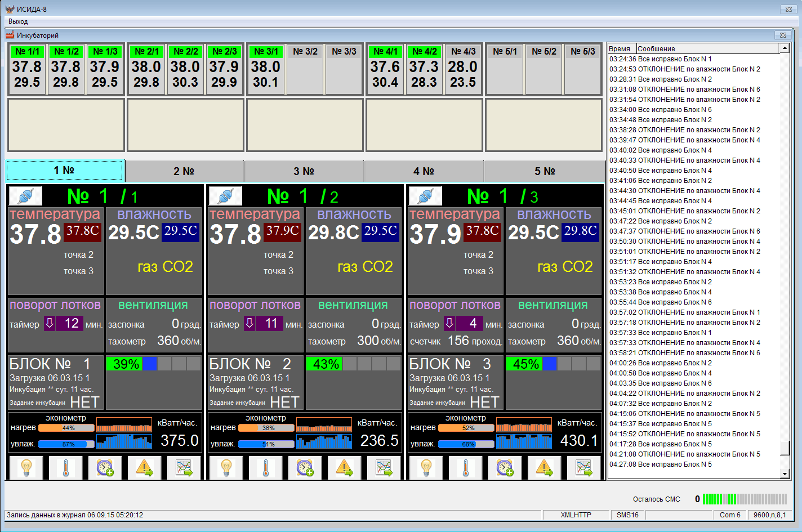Select the "5 №" tab

[544, 171]
